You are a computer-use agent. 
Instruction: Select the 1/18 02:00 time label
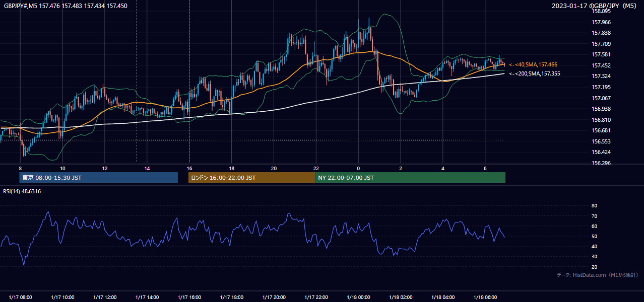pyautogui.click(x=401, y=297)
